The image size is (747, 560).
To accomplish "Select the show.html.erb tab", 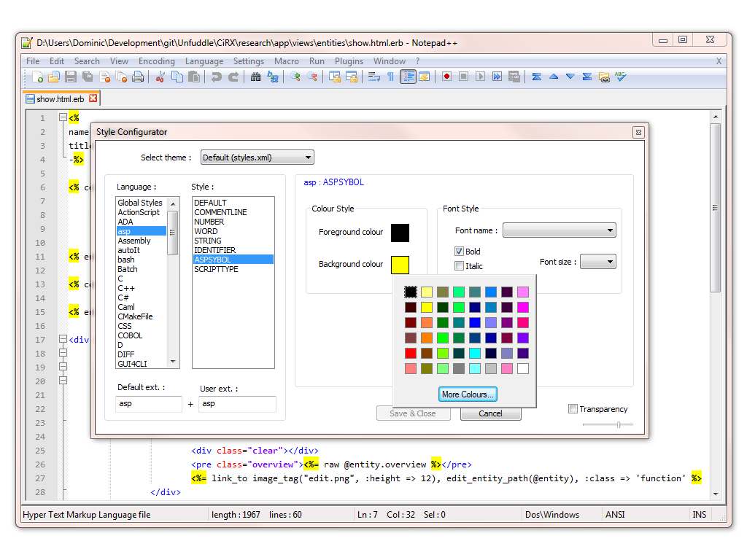I will tap(60, 99).
